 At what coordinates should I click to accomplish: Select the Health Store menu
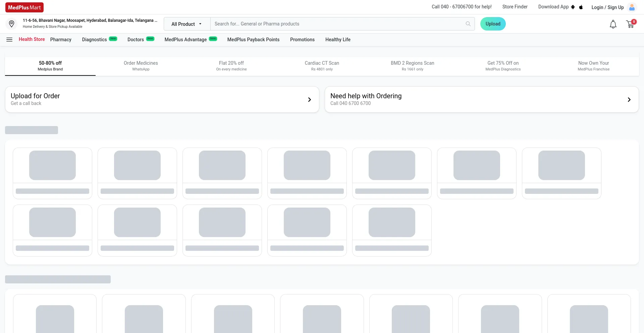pos(32,39)
